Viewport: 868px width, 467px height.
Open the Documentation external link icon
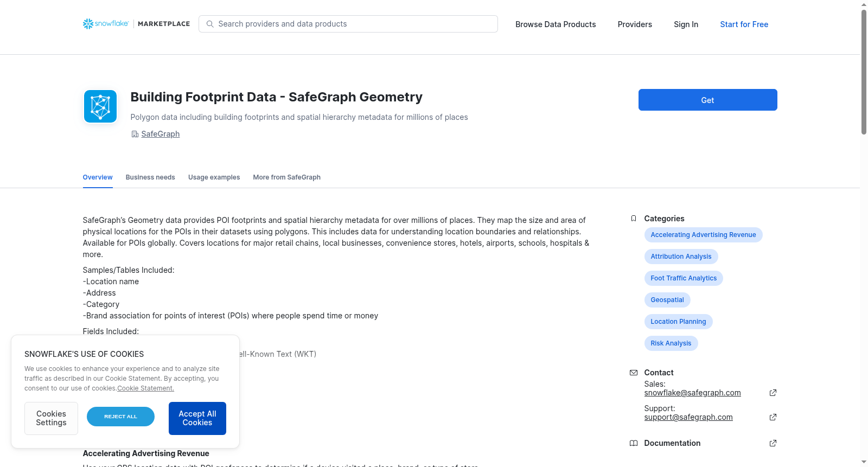point(773,443)
